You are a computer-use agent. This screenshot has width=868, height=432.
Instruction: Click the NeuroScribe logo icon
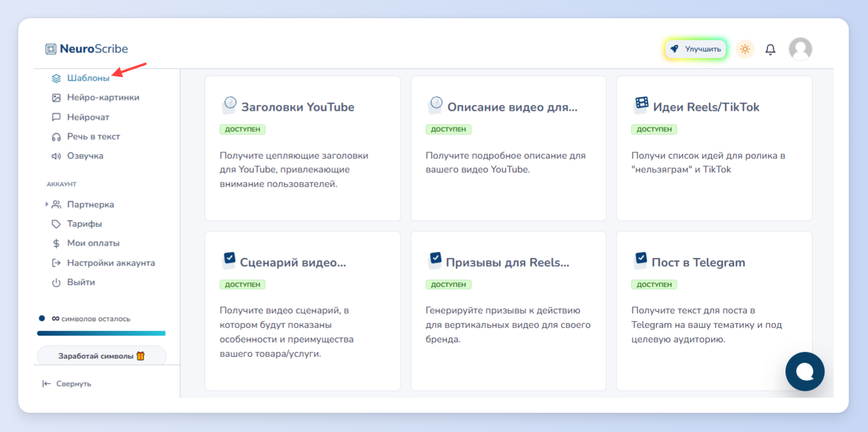click(51, 49)
